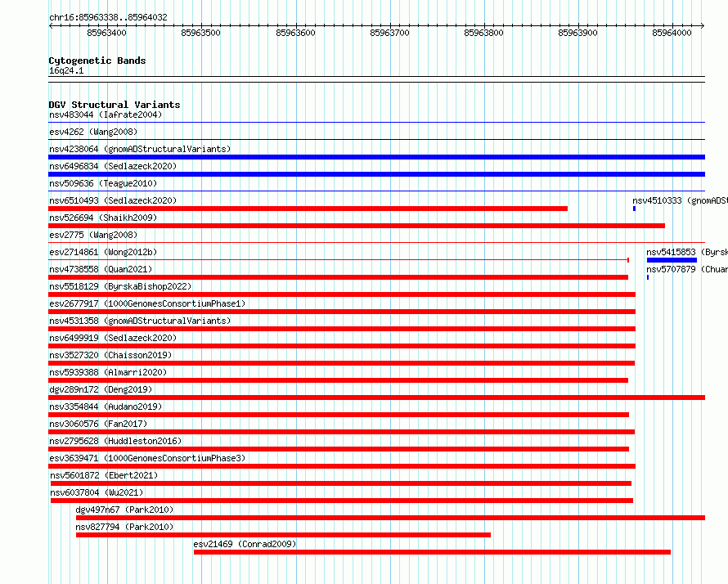
Task: Open the esv4262 (Wang2008) variant label
Action: pyautogui.click(x=93, y=132)
